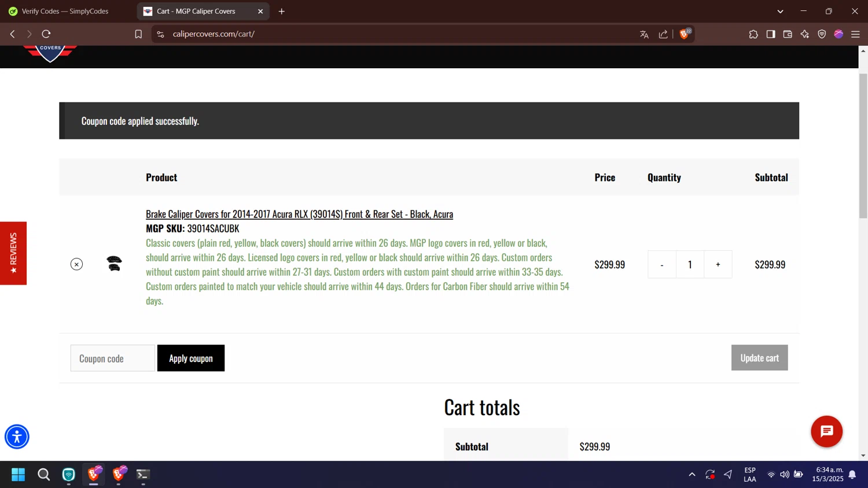Open the browser extensions puzzle icon
The width and height of the screenshot is (868, 488).
[x=753, y=34]
